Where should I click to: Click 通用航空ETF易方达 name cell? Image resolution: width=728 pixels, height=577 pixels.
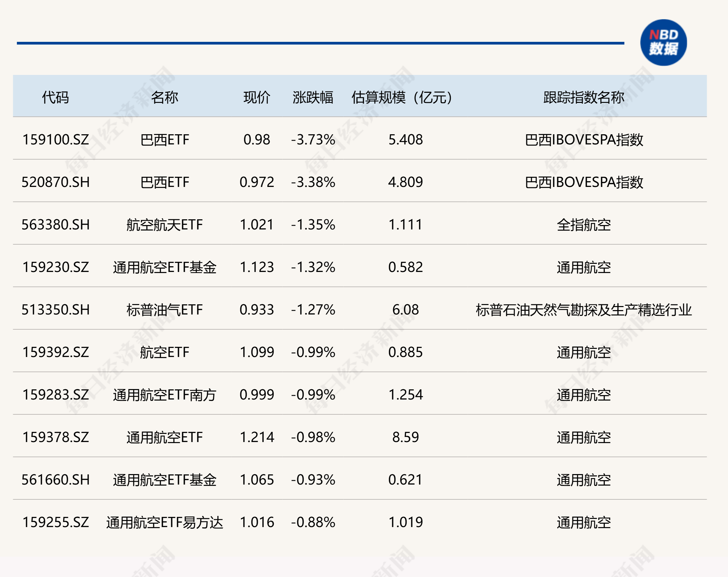coord(164,522)
